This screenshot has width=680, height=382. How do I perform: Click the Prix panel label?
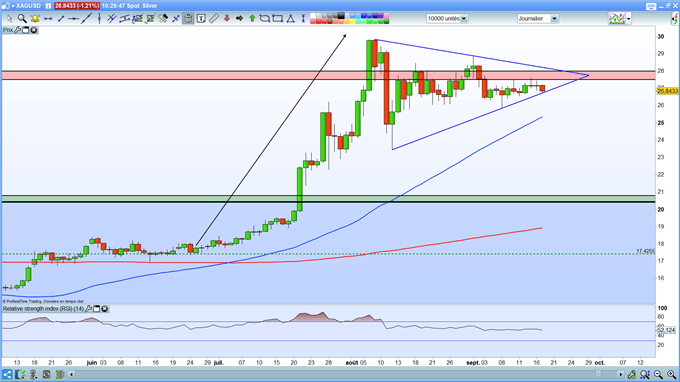(x=8, y=30)
